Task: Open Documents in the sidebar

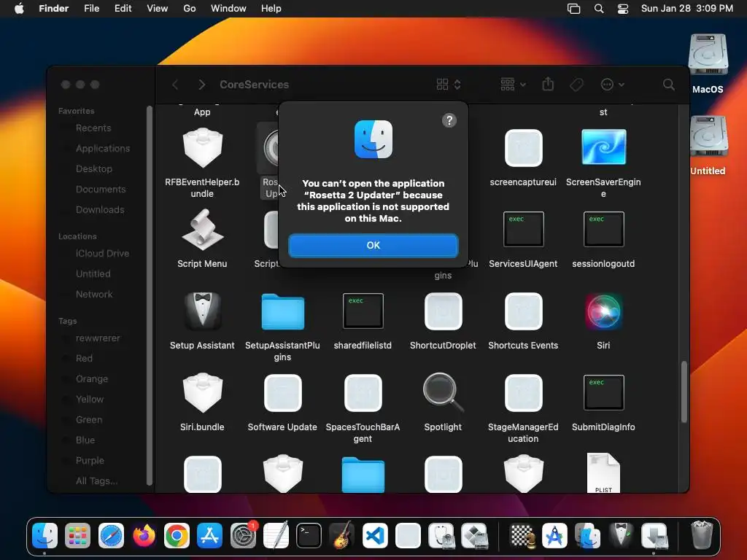Action: tap(101, 190)
